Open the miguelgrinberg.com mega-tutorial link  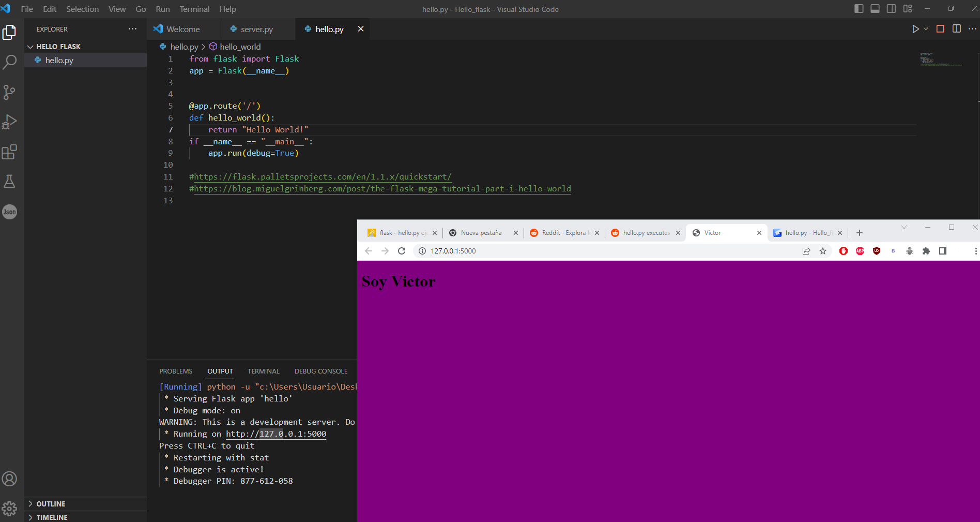pyautogui.click(x=382, y=189)
